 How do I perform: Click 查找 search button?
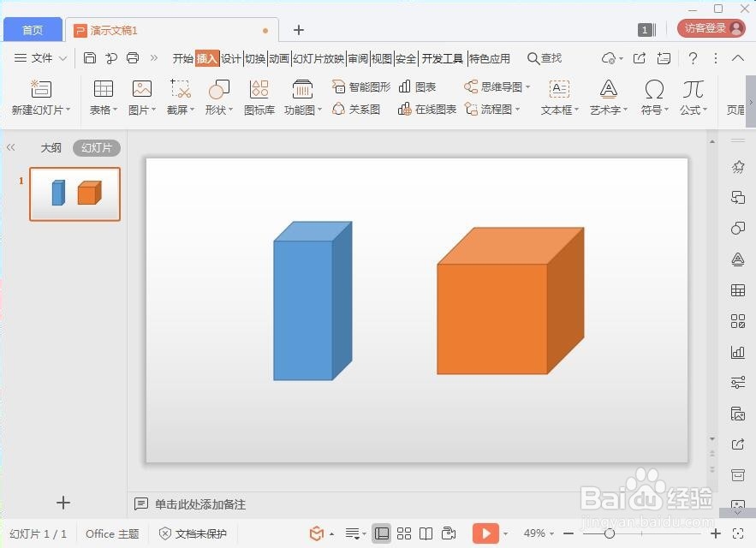(x=545, y=58)
